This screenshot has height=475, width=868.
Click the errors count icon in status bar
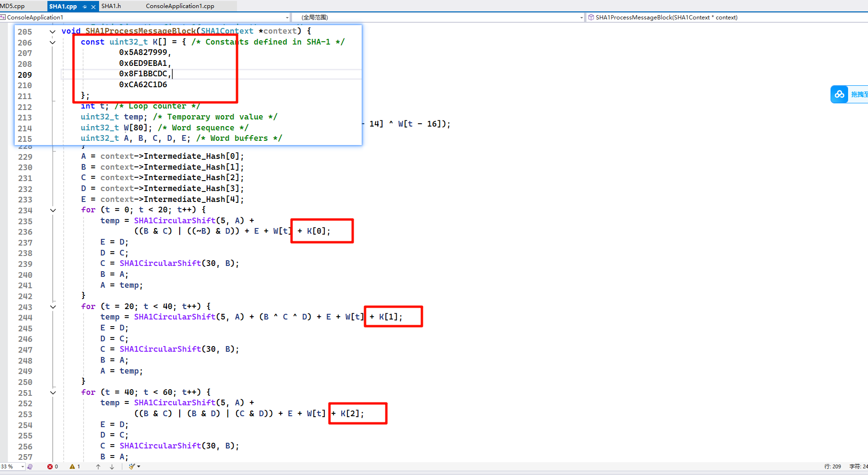[50, 466]
